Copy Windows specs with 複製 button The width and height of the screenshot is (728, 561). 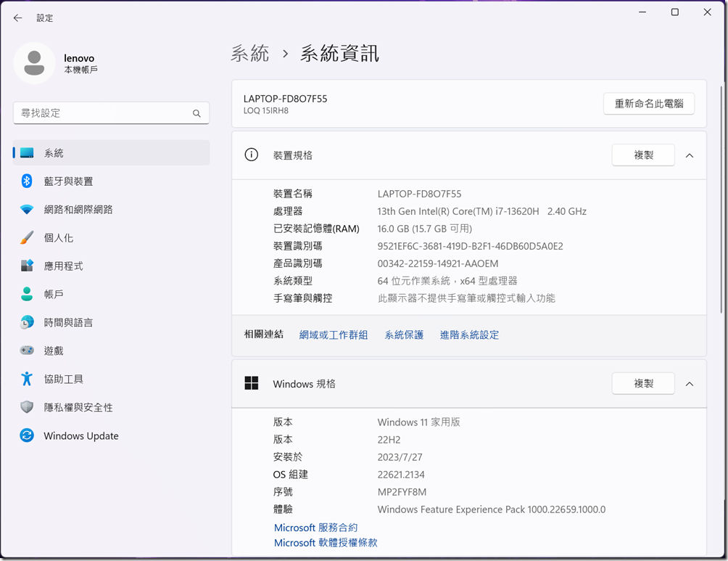coord(643,384)
